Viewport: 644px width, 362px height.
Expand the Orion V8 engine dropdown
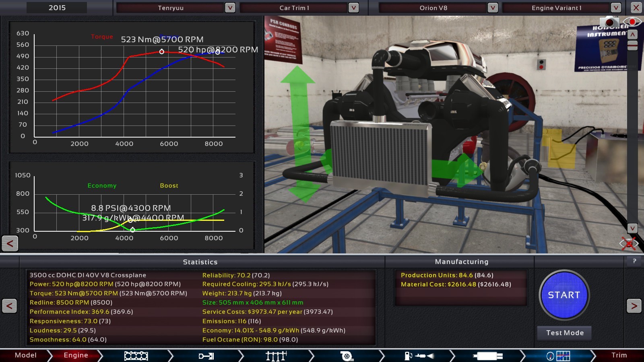[x=493, y=8]
